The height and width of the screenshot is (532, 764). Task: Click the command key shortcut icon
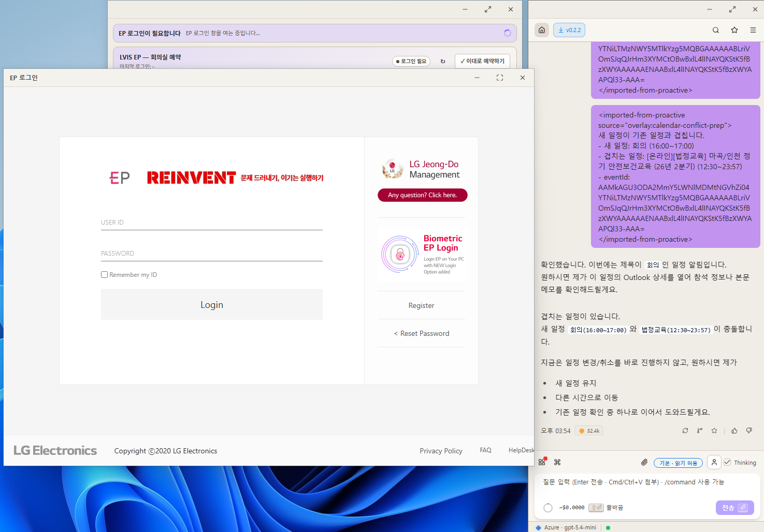pyautogui.click(x=557, y=462)
